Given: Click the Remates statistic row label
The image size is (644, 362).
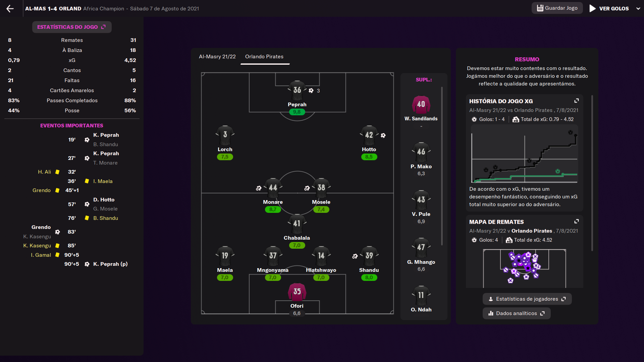Looking at the screenshot, I should (72, 40).
